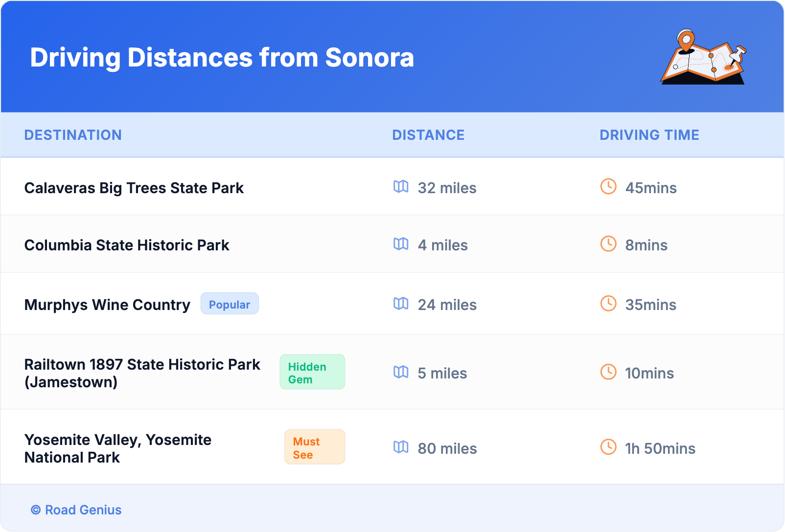The image size is (785, 532).
Task: Click the Hidden Gem badge
Action: (312, 373)
